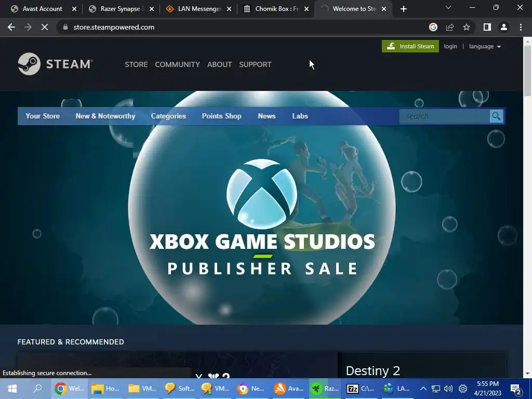Image resolution: width=532 pixels, height=399 pixels.
Task: Open the File Explorer Ho... taskbar item
Action: 105,389
